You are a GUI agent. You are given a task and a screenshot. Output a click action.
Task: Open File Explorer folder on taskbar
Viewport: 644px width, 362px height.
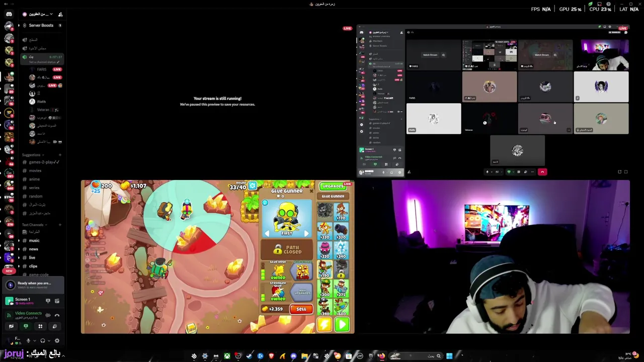pyautogui.click(x=304, y=356)
